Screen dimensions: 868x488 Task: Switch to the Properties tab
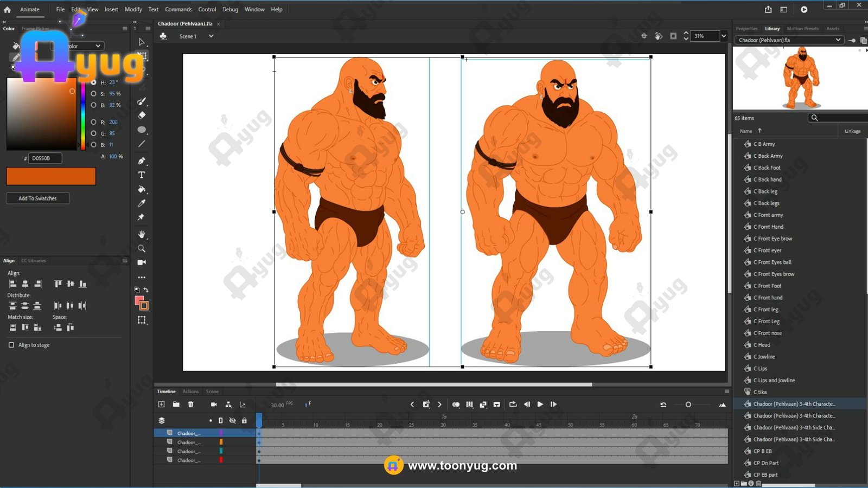746,29
